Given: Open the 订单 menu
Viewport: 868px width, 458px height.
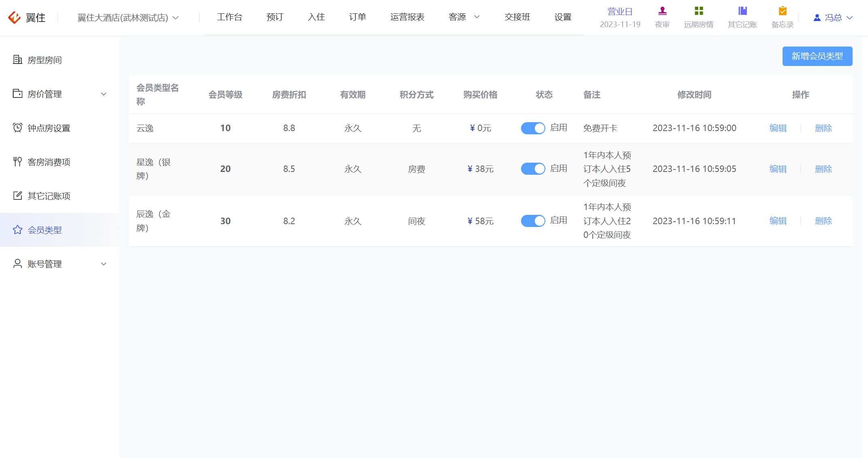Looking at the screenshot, I should (x=357, y=17).
